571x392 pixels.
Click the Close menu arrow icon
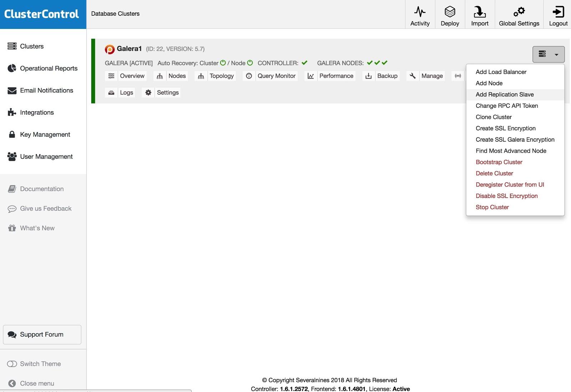tap(12, 383)
